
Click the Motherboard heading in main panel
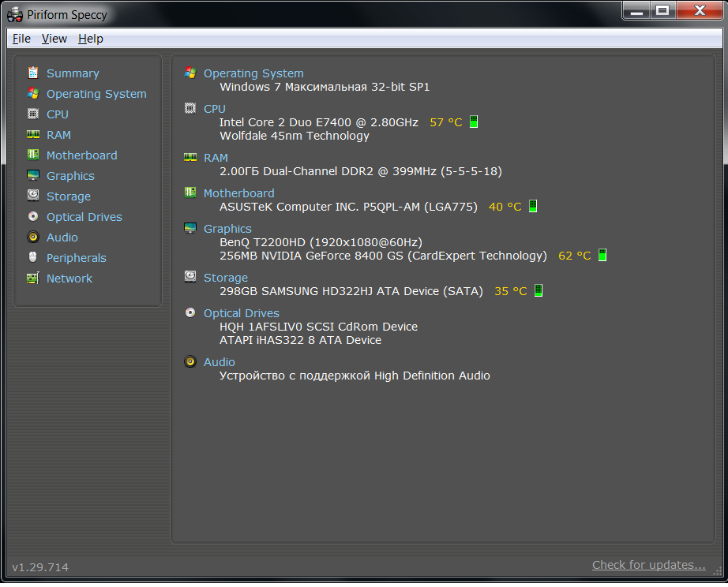239,193
